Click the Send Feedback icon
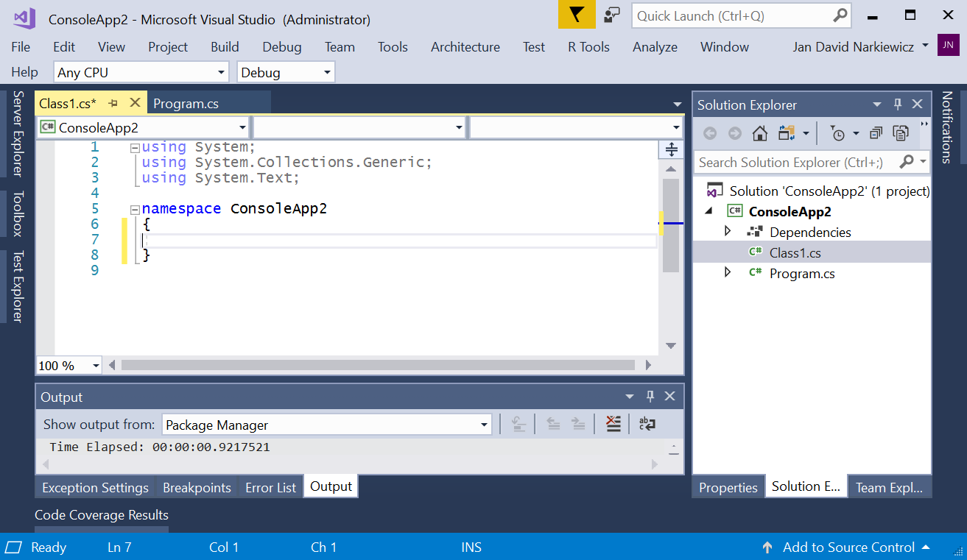 click(x=612, y=15)
